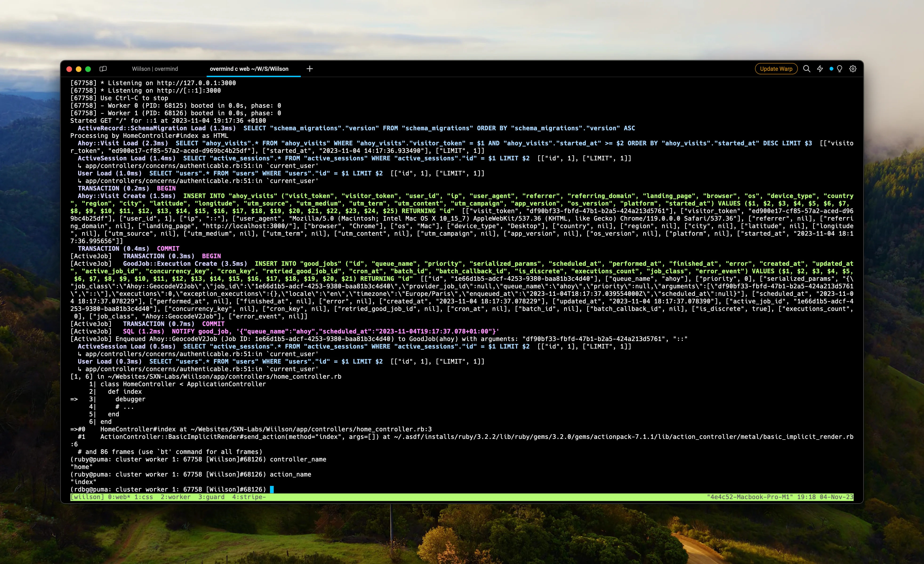Image resolution: width=924 pixels, height=564 pixels.
Task: Click the "class HomeController < ApplicationController" line
Action: [183, 384]
